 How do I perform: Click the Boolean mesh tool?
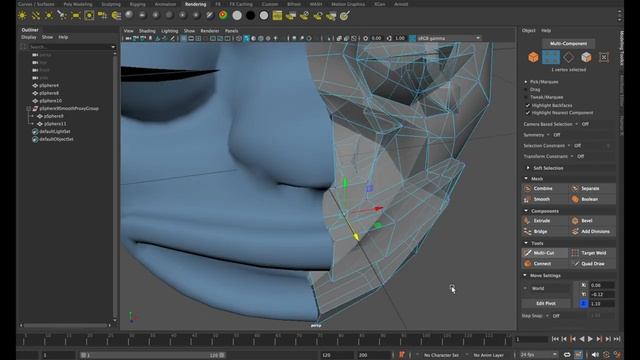[592, 199]
